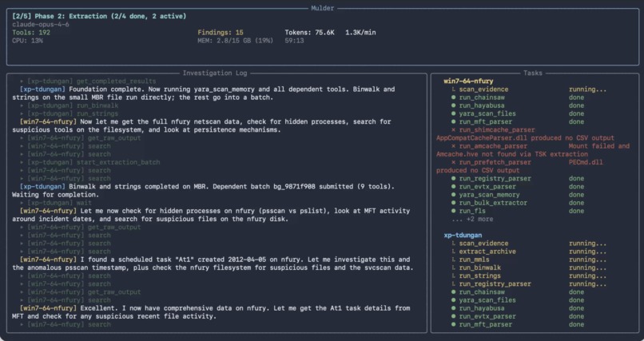644x341 pixels.
Task: Click 'done' status next to run_bulk_extractor
Action: 576,203
